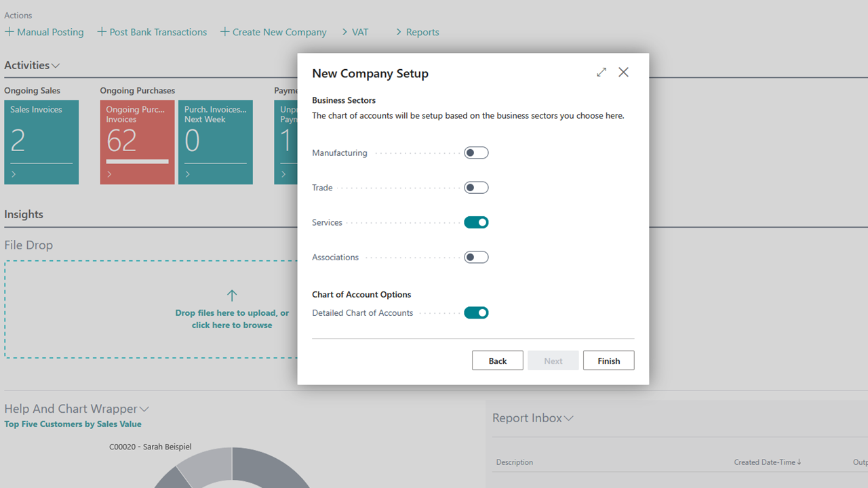Viewport: 868px width, 488px height.
Task: Click the Insights section heading
Action: [x=24, y=214]
